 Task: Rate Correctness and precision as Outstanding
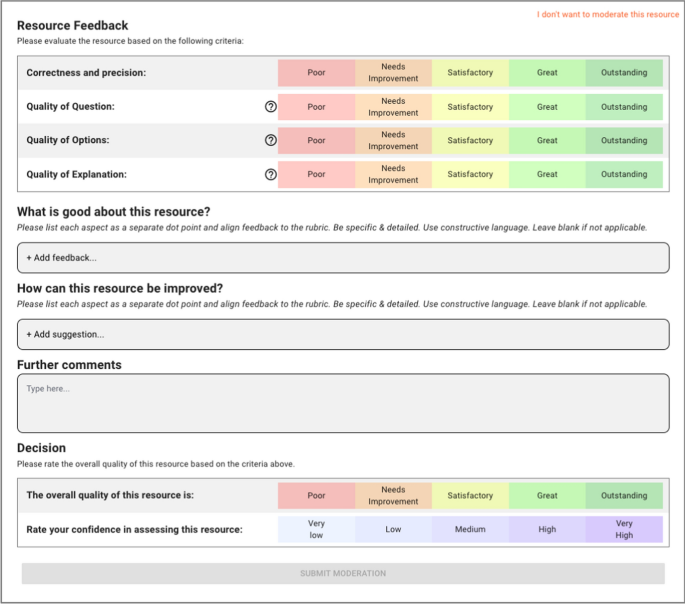624,73
